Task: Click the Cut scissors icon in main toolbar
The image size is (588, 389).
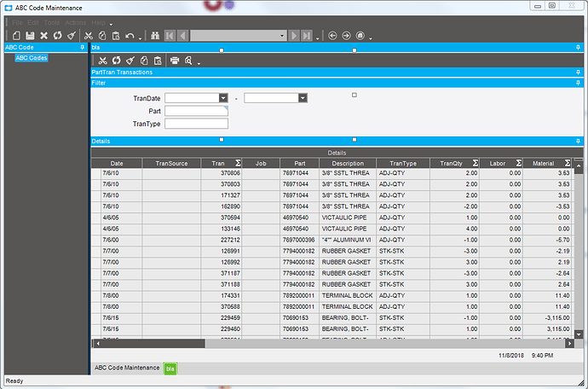Action: pos(89,36)
